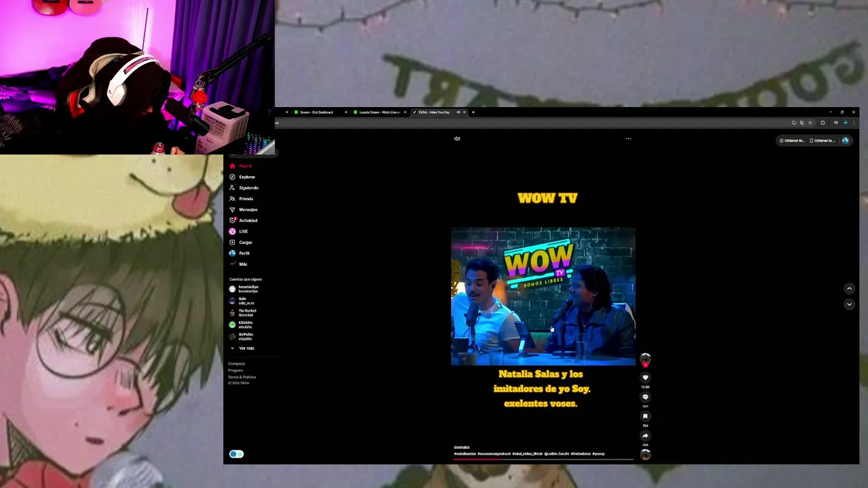Open a new browser tab
The width and height of the screenshot is (868, 488).
coord(473,113)
